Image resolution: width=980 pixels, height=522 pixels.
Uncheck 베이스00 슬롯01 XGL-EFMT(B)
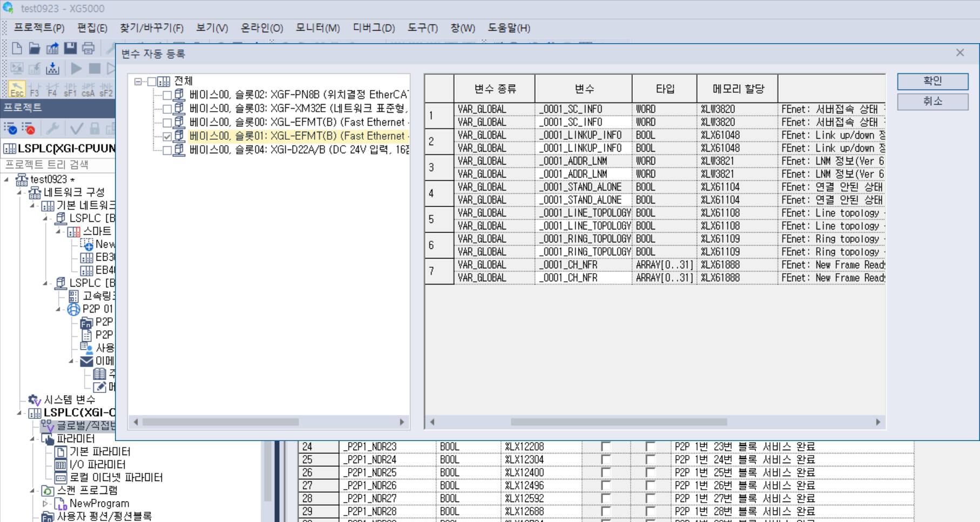(167, 135)
